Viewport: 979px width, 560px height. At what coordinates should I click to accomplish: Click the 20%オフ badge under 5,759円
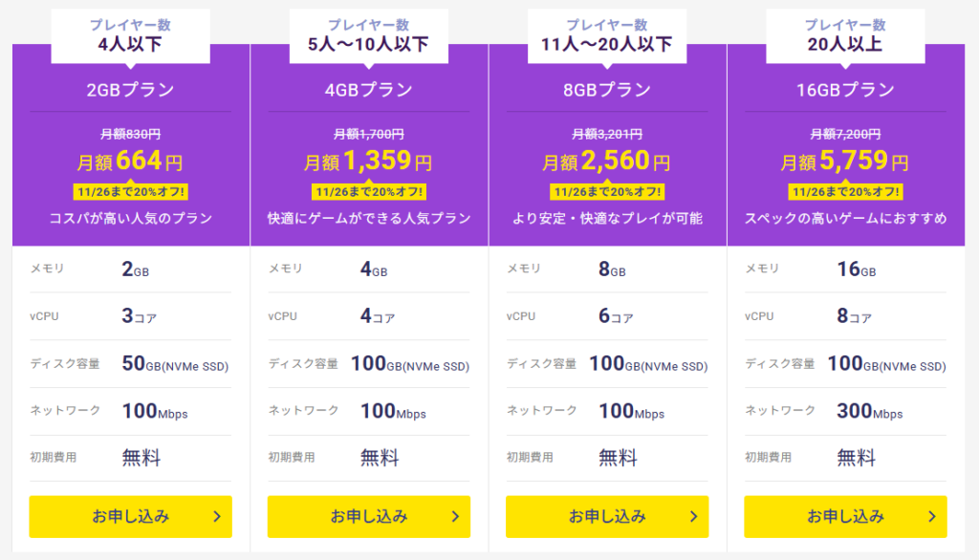pos(845,192)
